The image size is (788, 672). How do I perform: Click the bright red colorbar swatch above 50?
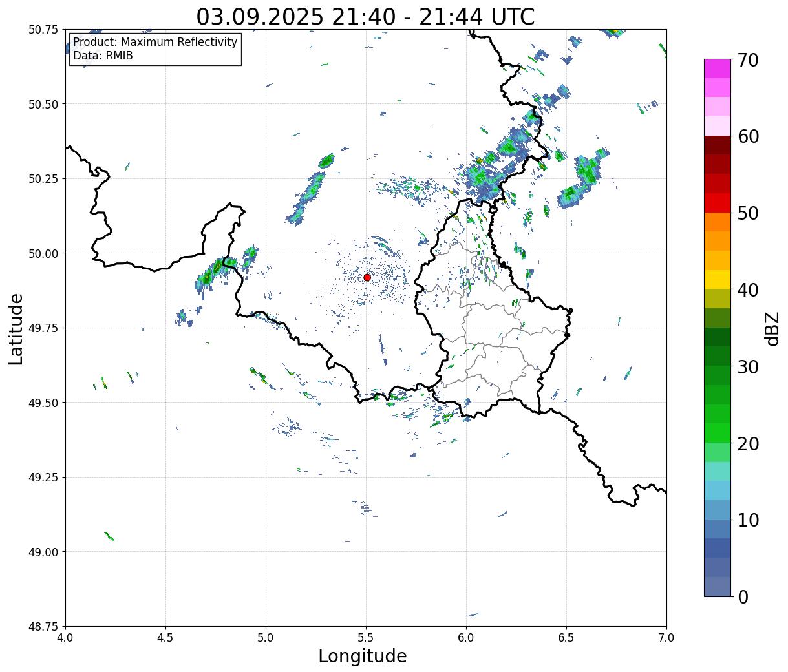click(x=718, y=203)
